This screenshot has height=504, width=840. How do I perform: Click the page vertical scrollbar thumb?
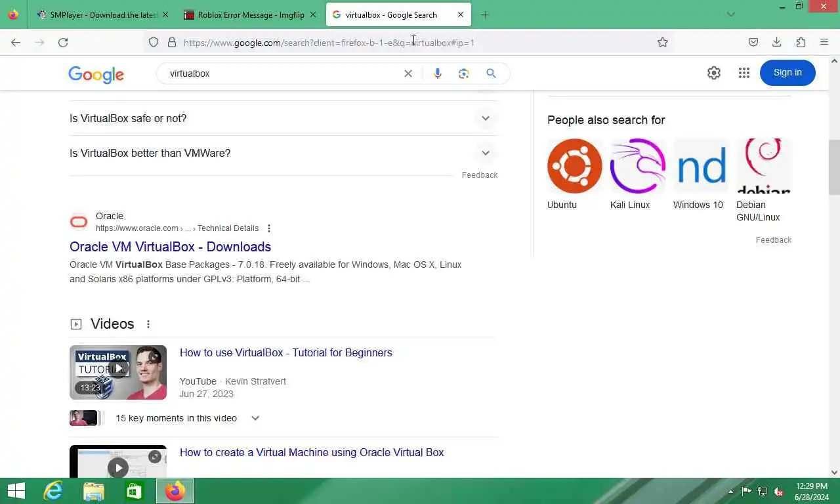point(834,167)
